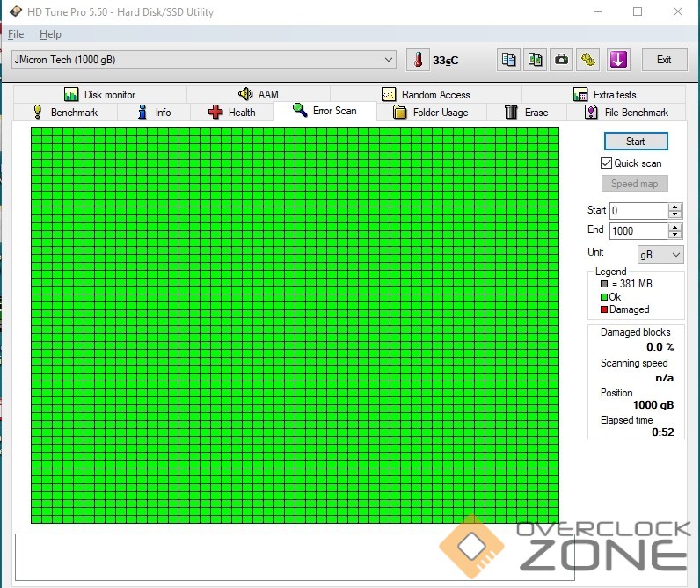Minimize the HD Tune Pro window
700x588 pixels.
pyautogui.click(x=598, y=11)
